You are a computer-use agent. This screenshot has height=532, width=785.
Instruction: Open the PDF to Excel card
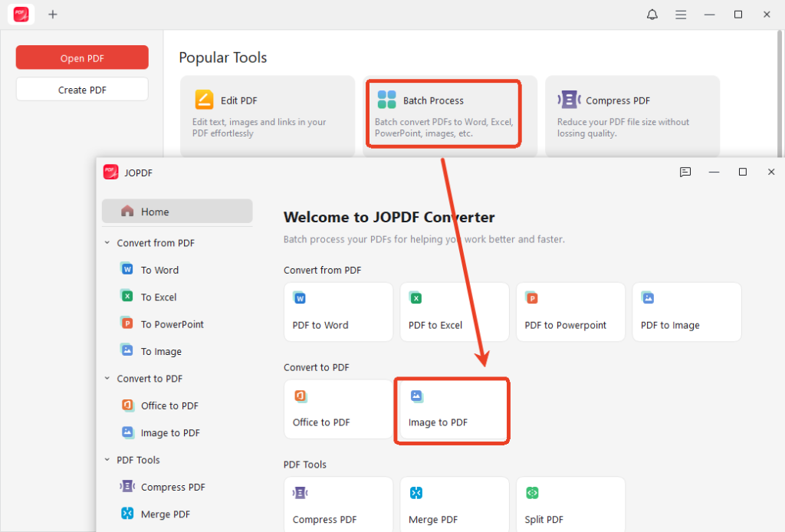point(455,312)
